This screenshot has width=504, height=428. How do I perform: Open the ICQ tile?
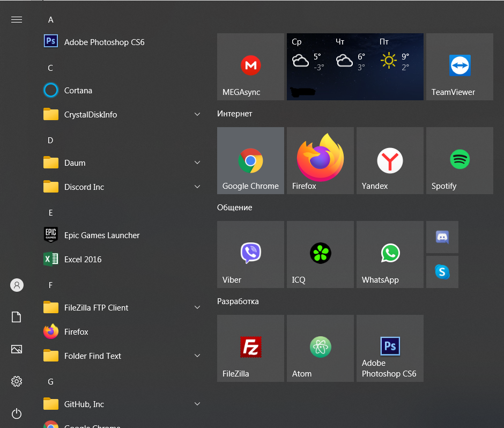click(320, 254)
